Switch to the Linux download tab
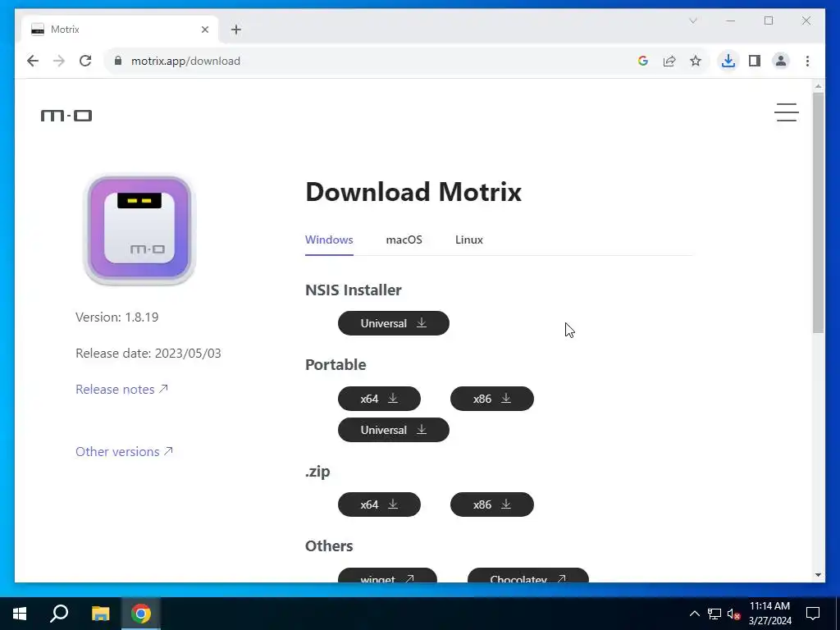Viewport: 840px width, 630px height. click(x=468, y=240)
